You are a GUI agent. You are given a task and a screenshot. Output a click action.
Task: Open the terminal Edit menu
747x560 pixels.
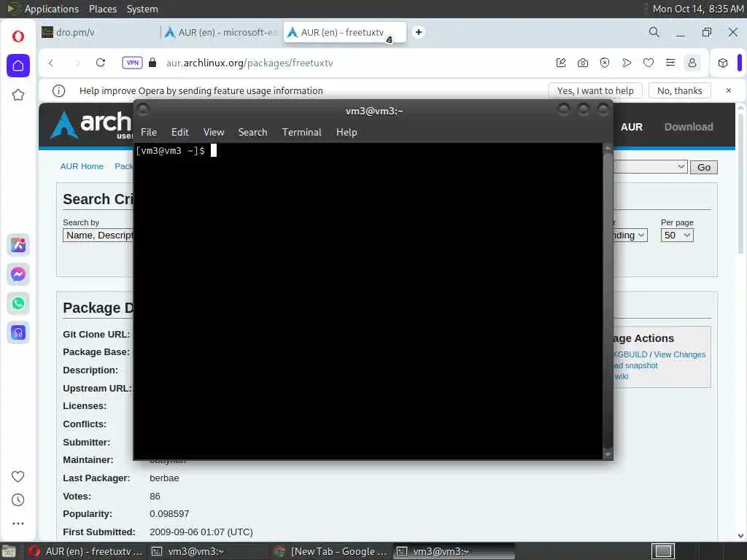point(180,133)
